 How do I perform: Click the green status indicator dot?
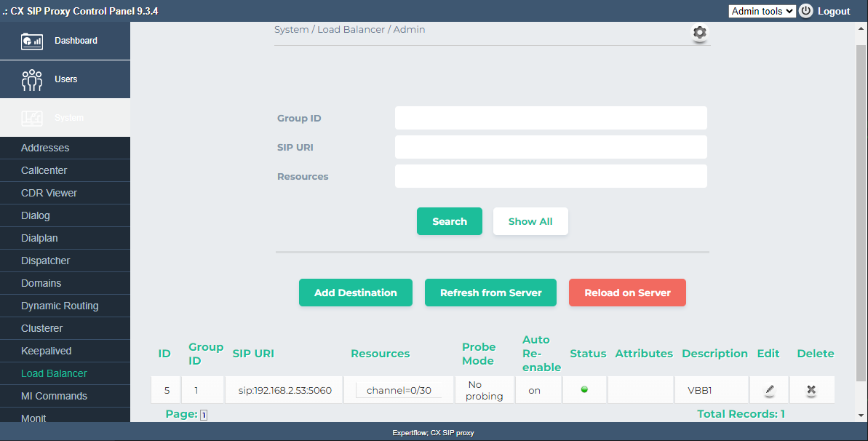584,388
